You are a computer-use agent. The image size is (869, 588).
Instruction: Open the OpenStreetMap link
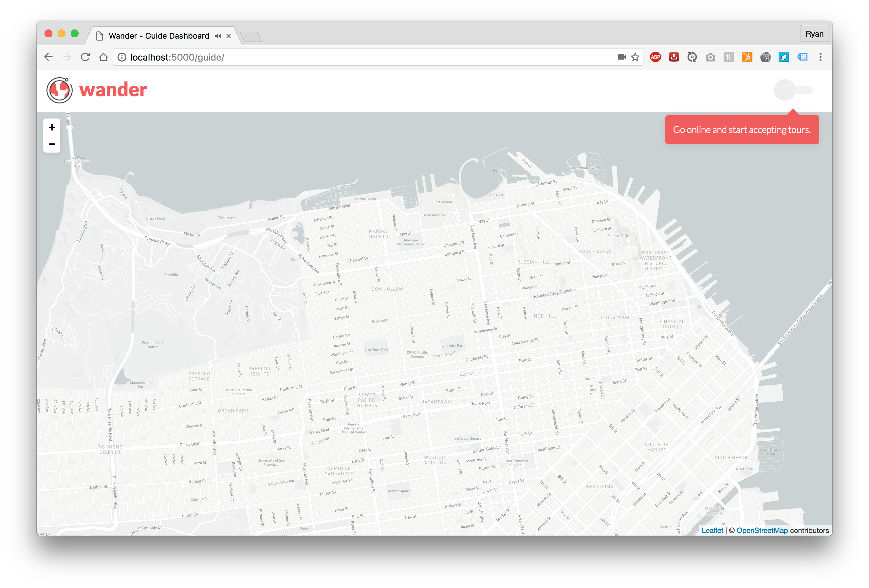(762, 530)
